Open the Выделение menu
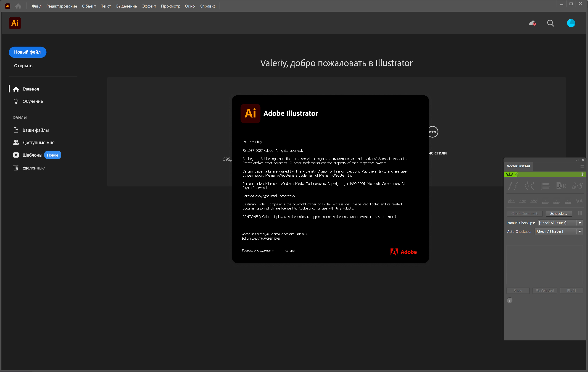Image resolution: width=588 pixels, height=372 pixels. [126, 6]
